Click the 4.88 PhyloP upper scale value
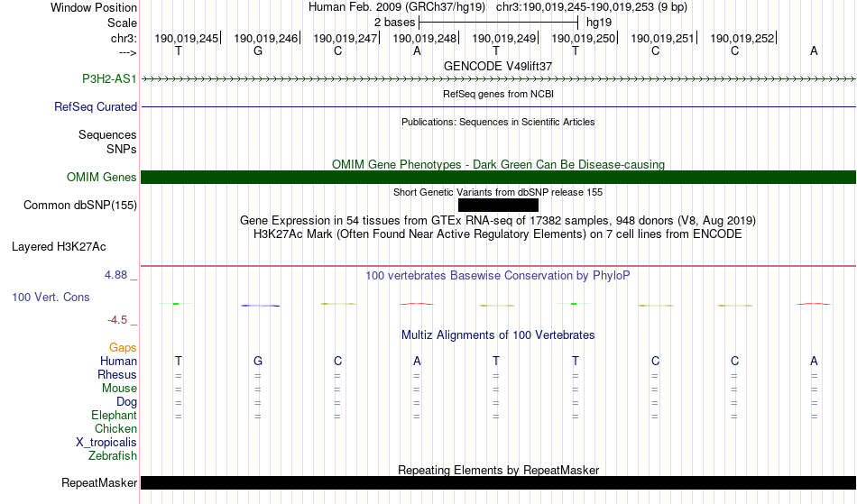857x504 pixels. [x=115, y=275]
